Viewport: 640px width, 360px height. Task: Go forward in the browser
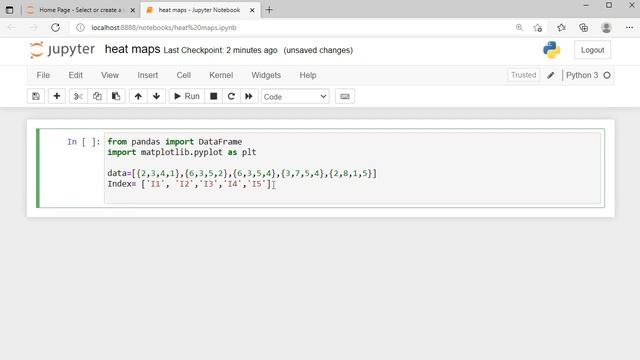(x=33, y=28)
